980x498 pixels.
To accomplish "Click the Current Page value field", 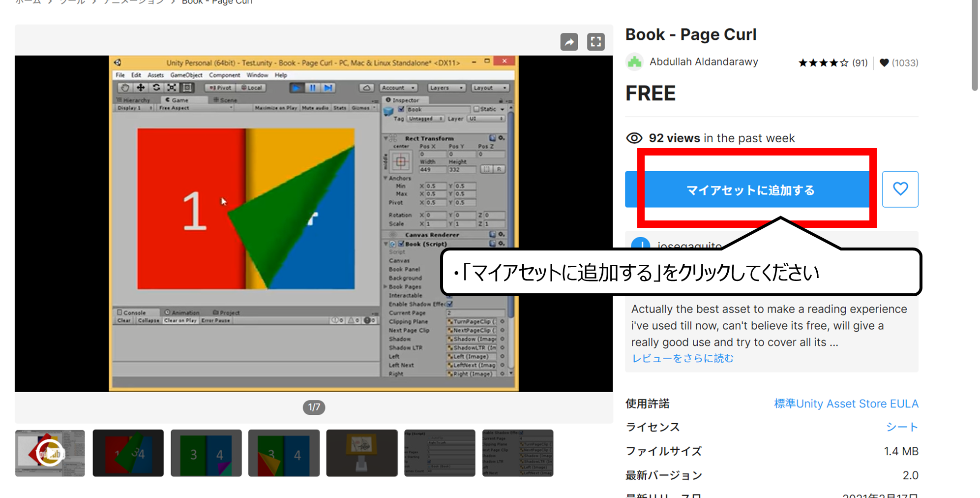I will point(475,313).
